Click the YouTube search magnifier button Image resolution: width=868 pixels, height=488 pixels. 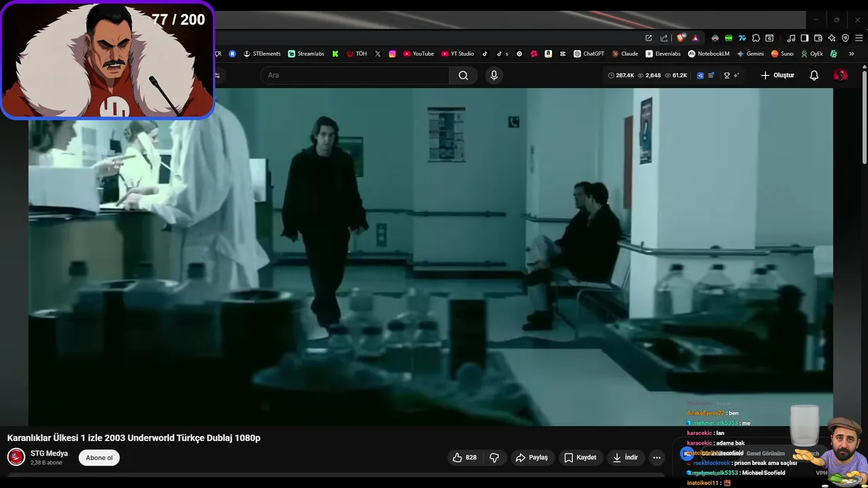click(463, 75)
